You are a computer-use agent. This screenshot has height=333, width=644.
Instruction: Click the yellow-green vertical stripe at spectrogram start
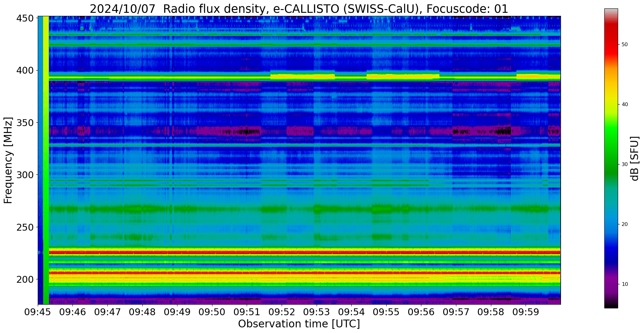pos(46,160)
